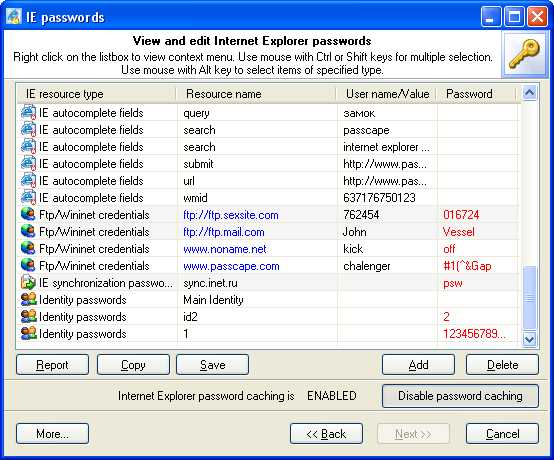
Task: Click the Save button
Action: [212, 365]
